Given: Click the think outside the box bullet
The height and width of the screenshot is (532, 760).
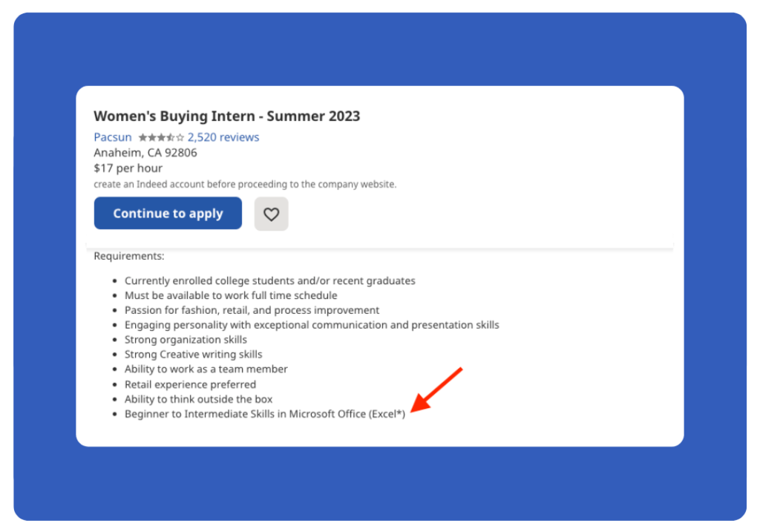Looking at the screenshot, I should click(198, 399).
